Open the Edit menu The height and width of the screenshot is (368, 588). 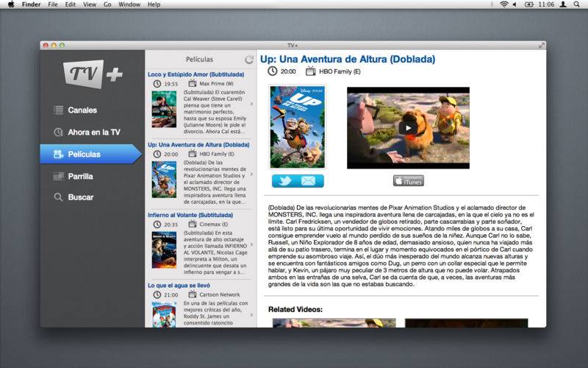coord(70,4)
